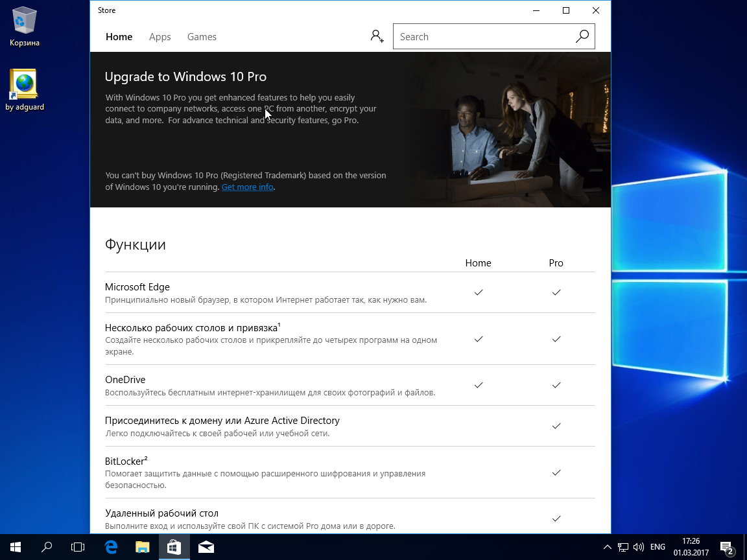Click the account sign-in icon
Viewport: 747px width, 560px height.
tap(377, 36)
